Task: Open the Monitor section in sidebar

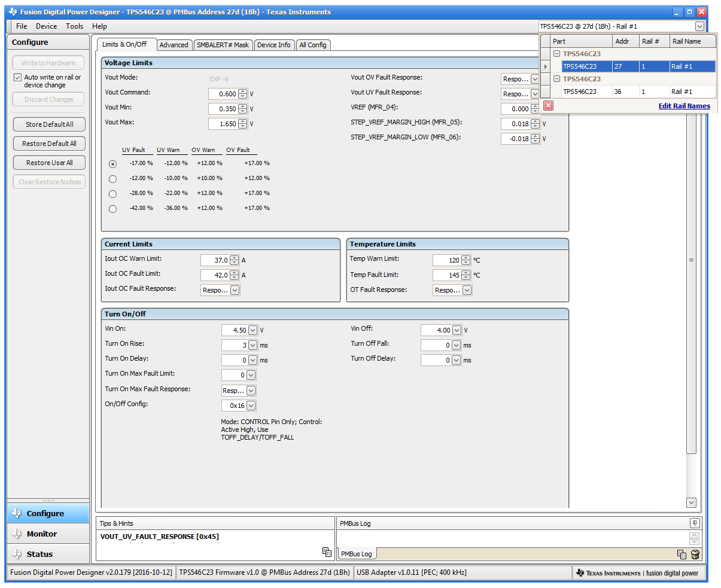Action: point(42,534)
